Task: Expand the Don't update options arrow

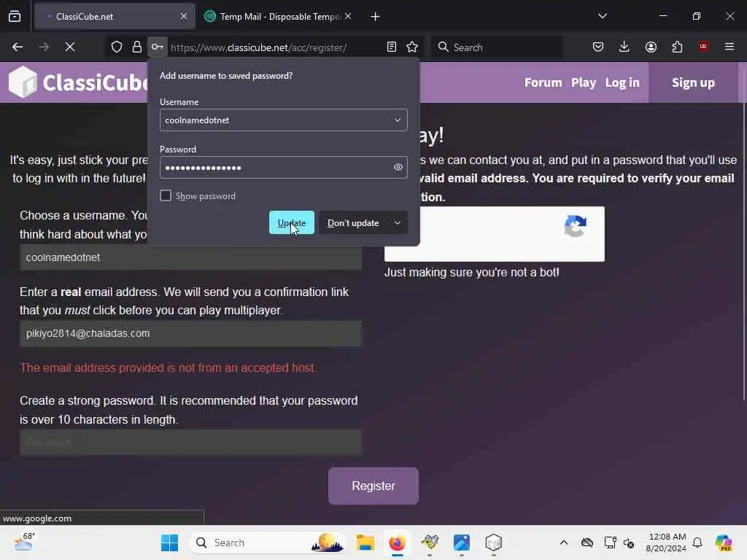Action: point(398,223)
